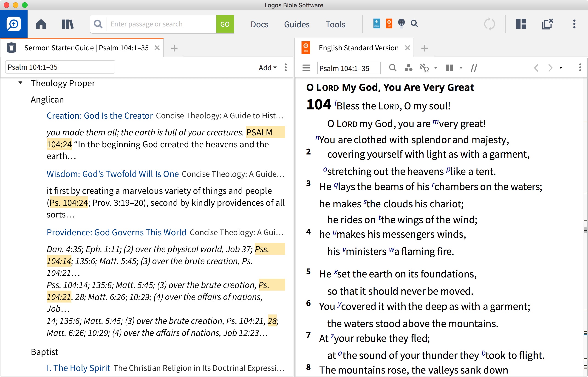Open the Tools menu
Viewport: 588px width, 377px height.
pos(335,24)
